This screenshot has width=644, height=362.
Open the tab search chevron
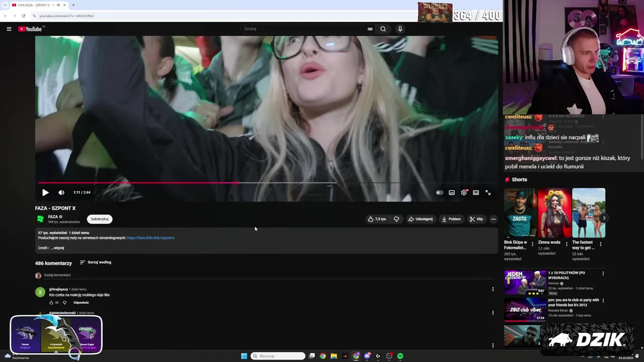pyautogui.click(x=5, y=5)
